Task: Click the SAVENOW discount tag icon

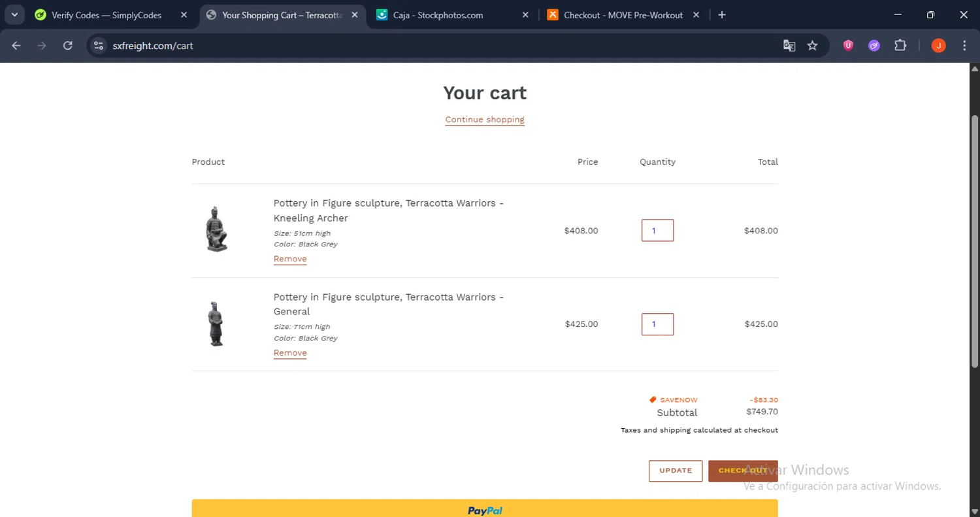Action: click(x=653, y=399)
